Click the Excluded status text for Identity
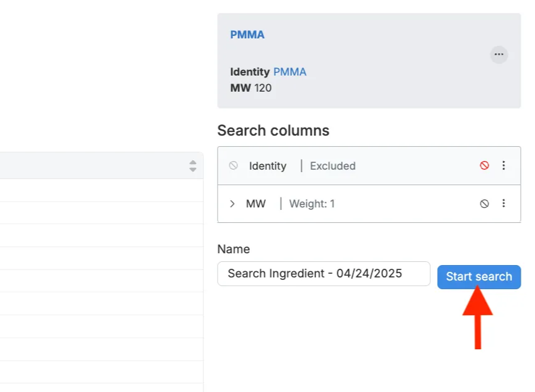The image size is (535, 392). tap(333, 166)
